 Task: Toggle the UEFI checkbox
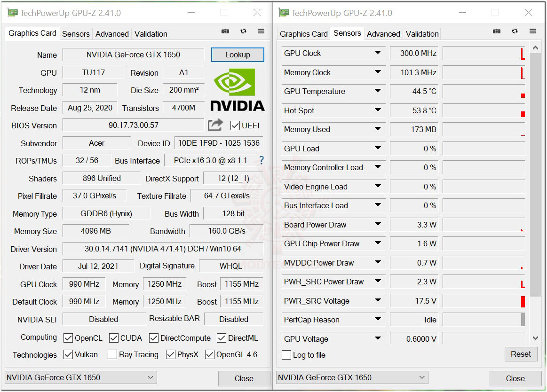click(x=235, y=125)
